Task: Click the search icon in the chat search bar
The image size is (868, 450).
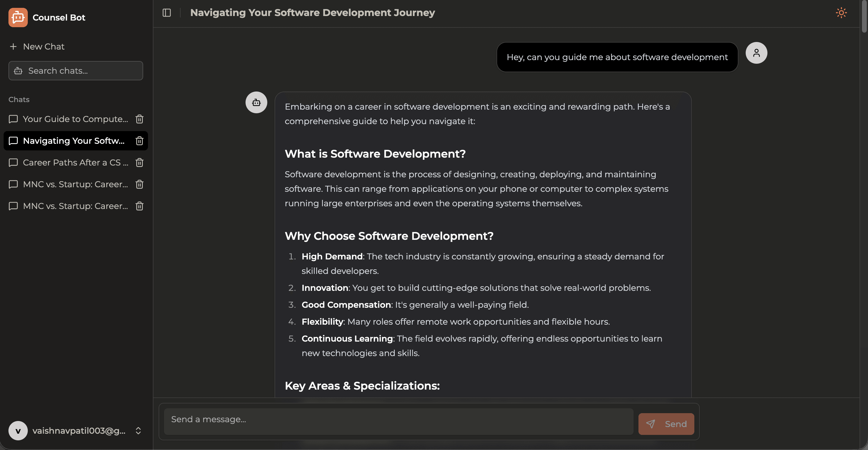Action: point(18,71)
